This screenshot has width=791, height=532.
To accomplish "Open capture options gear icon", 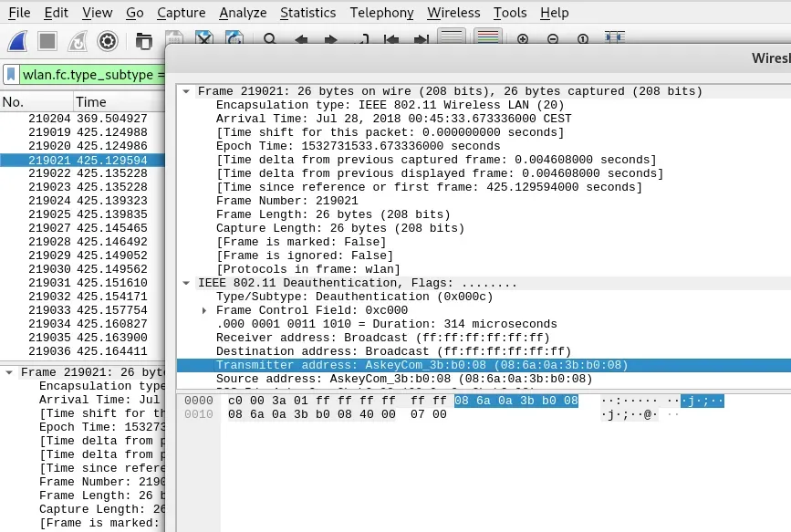I will pyautogui.click(x=108, y=41).
